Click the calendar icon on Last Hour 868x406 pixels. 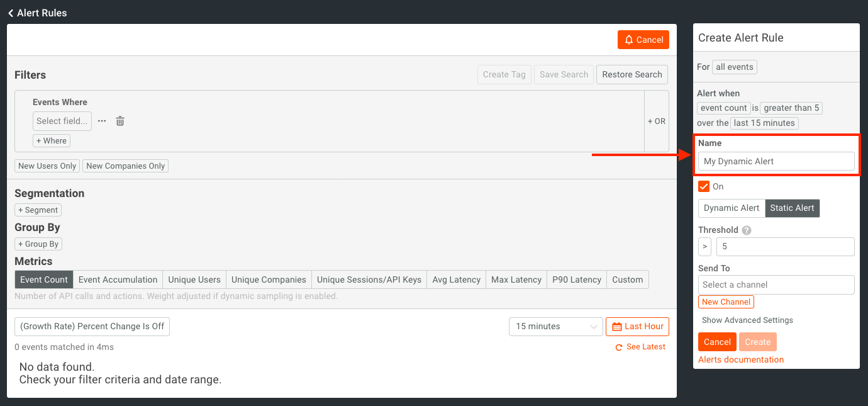616,327
